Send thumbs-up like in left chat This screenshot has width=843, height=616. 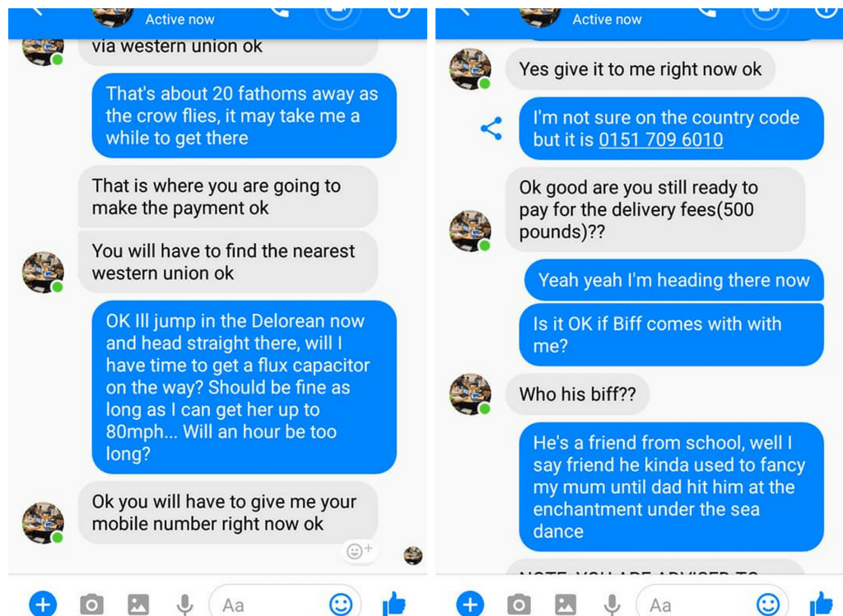coord(394,604)
